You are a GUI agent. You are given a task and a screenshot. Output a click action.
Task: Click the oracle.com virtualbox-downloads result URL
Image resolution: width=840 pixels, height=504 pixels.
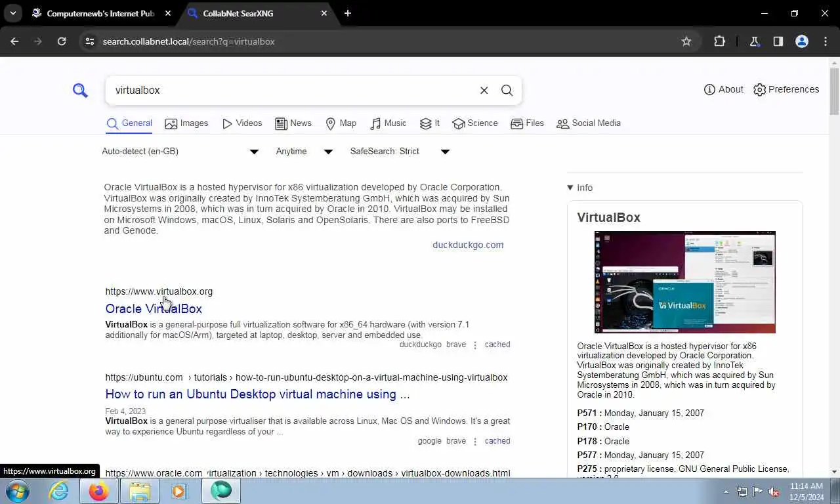point(308,473)
